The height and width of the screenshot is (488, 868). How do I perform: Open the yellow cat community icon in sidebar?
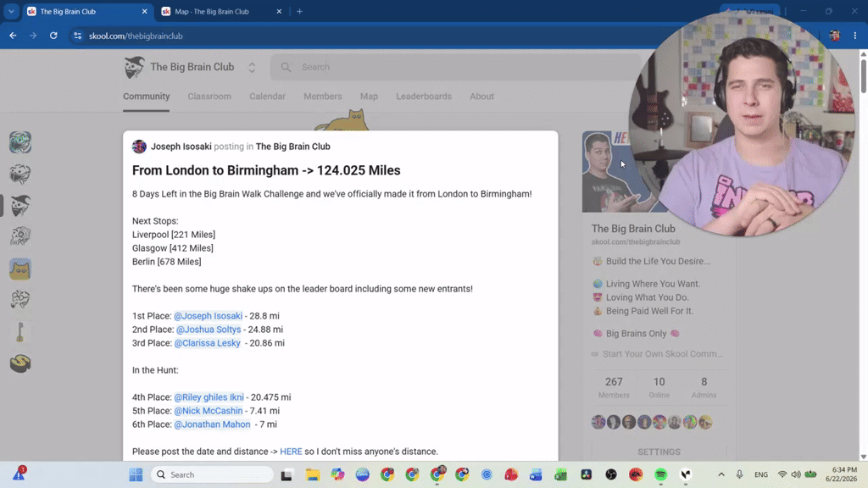[20, 269]
